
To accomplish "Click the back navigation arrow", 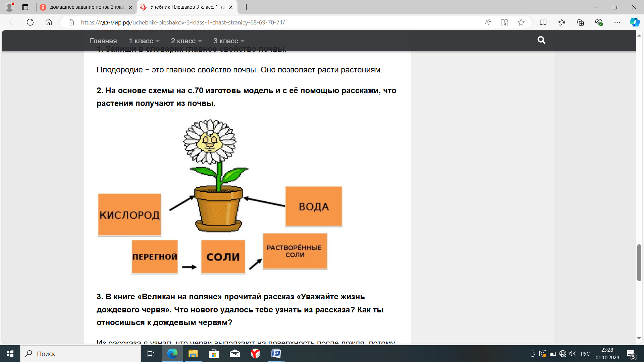I will 12,22.
